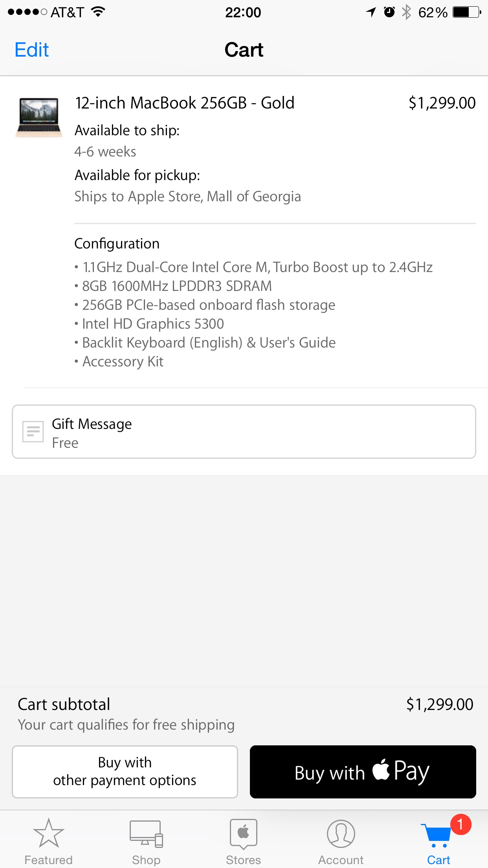Choose Buy with other payment options
The image size is (488, 868).
(x=125, y=772)
